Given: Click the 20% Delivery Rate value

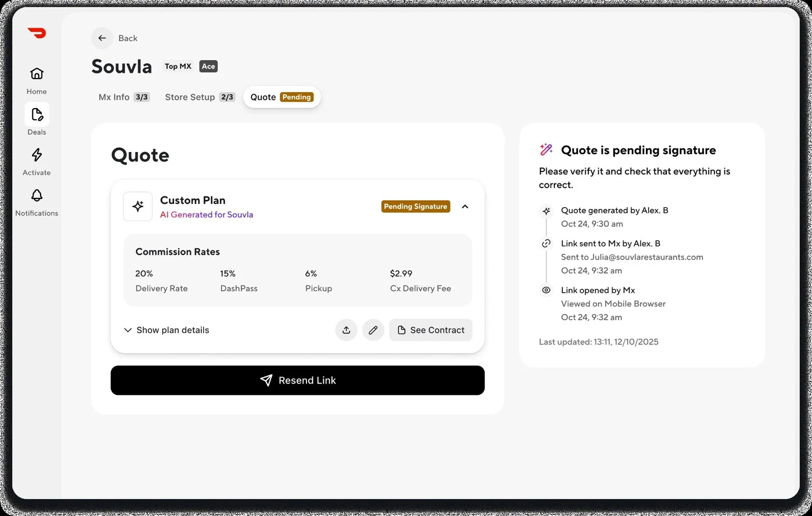Looking at the screenshot, I should click(x=145, y=274).
